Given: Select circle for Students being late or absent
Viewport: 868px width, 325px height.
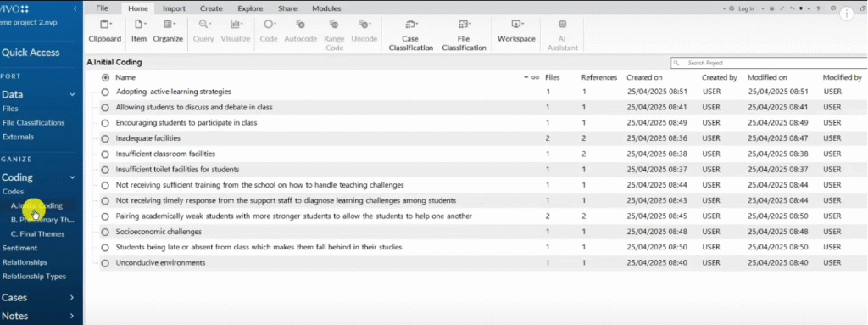Looking at the screenshot, I should tap(105, 247).
